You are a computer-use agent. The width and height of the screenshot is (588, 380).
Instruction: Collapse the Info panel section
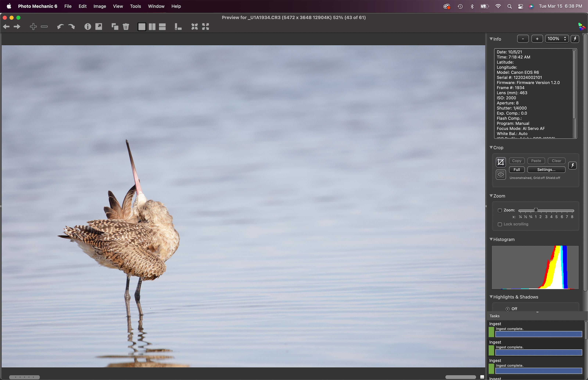click(x=491, y=39)
